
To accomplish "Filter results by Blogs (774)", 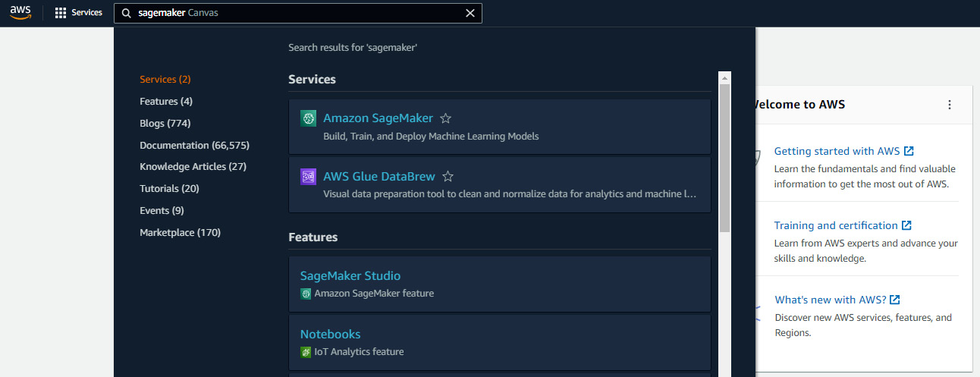I will coord(165,123).
